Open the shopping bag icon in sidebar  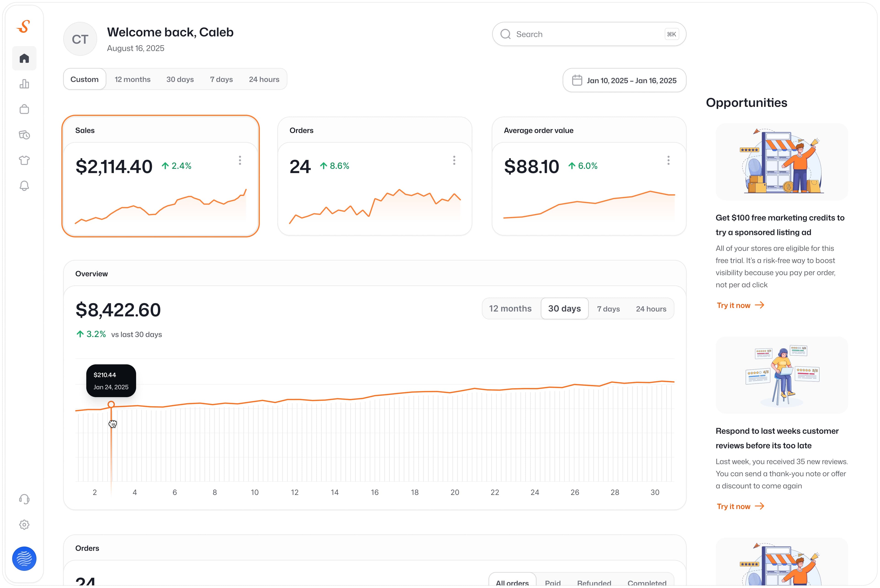[24, 109]
